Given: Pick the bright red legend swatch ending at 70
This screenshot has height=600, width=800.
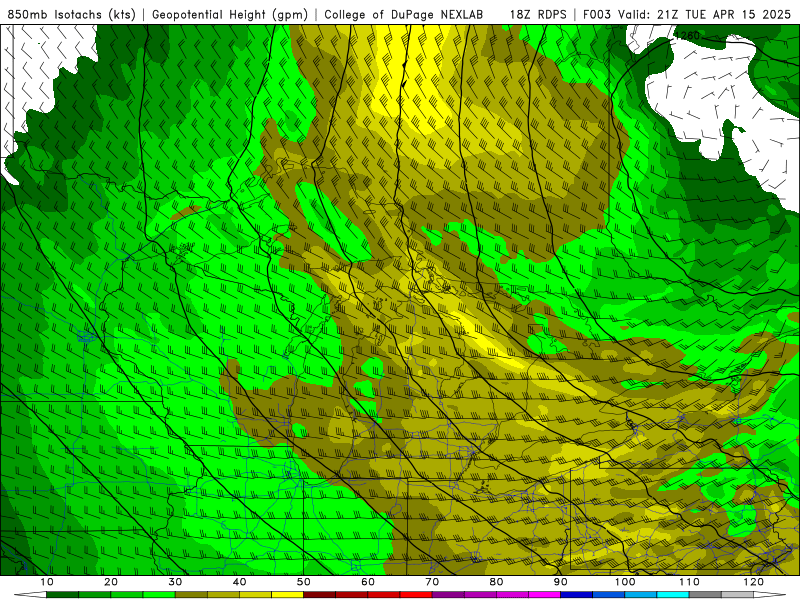Looking at the screenshot, I should pyautogui.click(x=416, y=595).
